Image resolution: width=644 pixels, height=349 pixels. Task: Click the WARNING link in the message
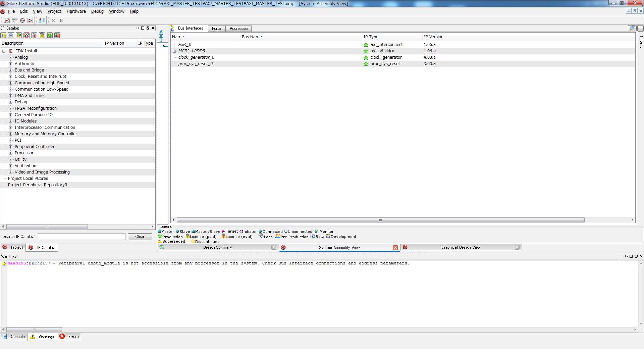pos(17,263)
